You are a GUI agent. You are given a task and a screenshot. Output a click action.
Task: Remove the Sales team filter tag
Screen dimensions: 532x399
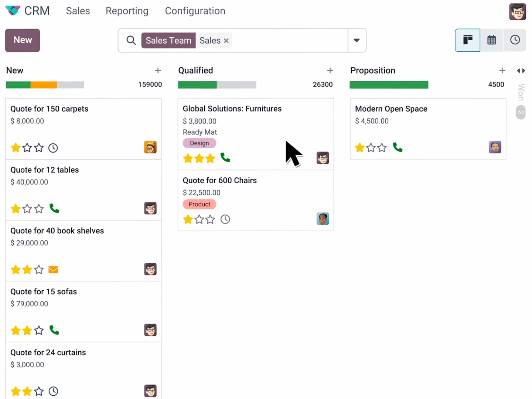point(226,41)
